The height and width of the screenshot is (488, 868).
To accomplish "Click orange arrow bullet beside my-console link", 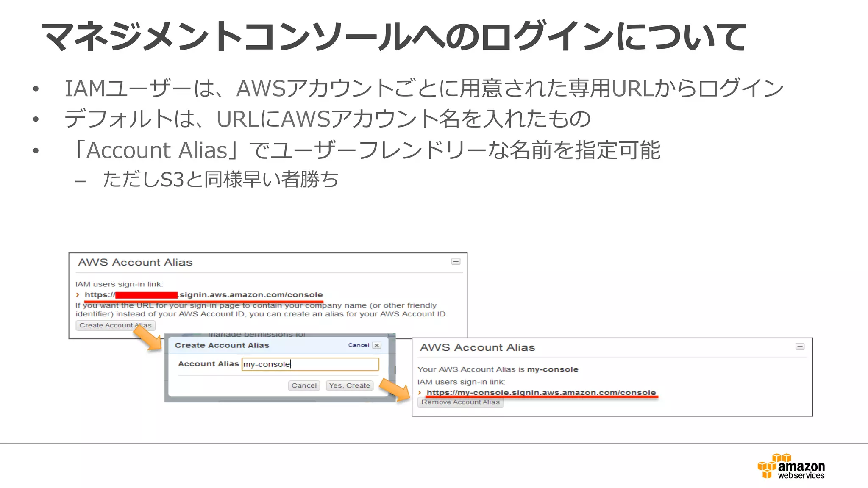I will click(420, 393).
